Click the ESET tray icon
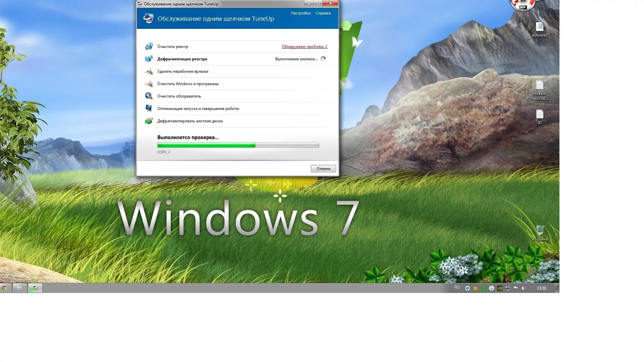The width and height of the screenshot is (644, 362). tap(467, 288)
